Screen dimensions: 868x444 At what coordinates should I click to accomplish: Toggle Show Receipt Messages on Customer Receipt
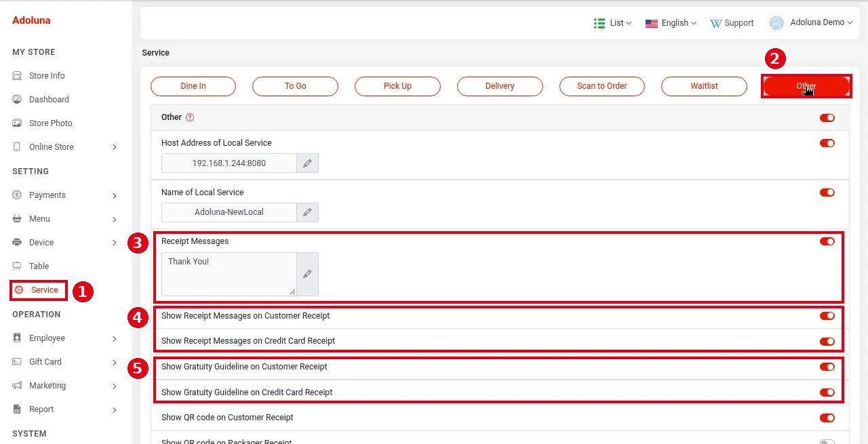[827, 316]
